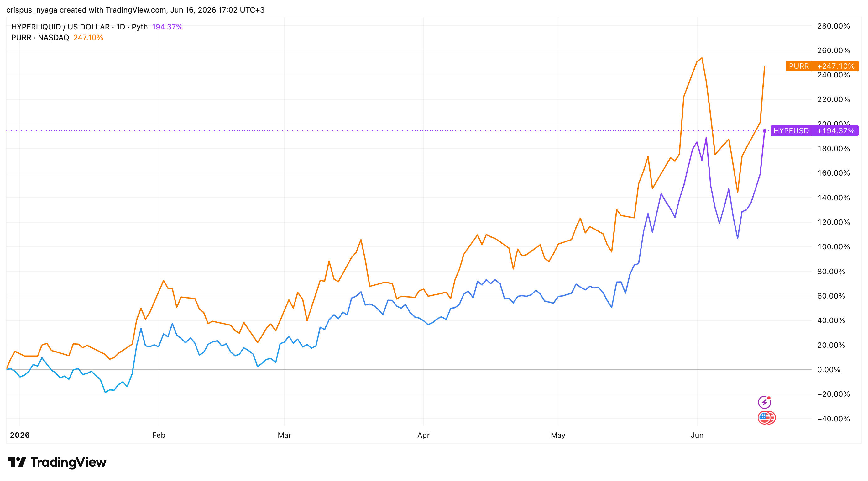This screenshot has width=868, height=481.
Task: Click the +194.37% purple value tag
Action: point(835,131)
